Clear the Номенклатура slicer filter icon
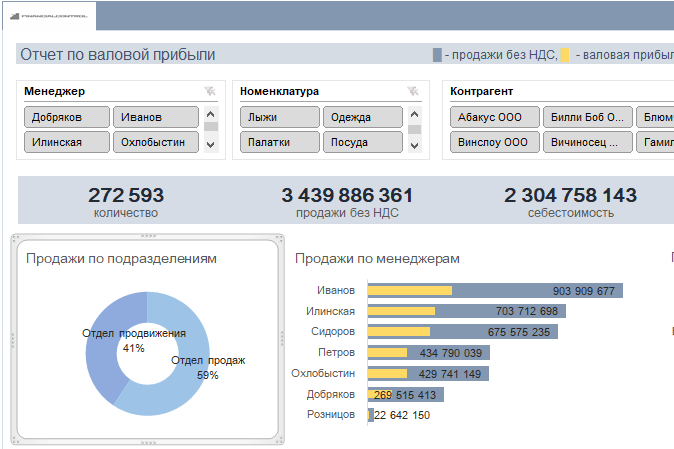The image size is (674, 449). (413, 91)
